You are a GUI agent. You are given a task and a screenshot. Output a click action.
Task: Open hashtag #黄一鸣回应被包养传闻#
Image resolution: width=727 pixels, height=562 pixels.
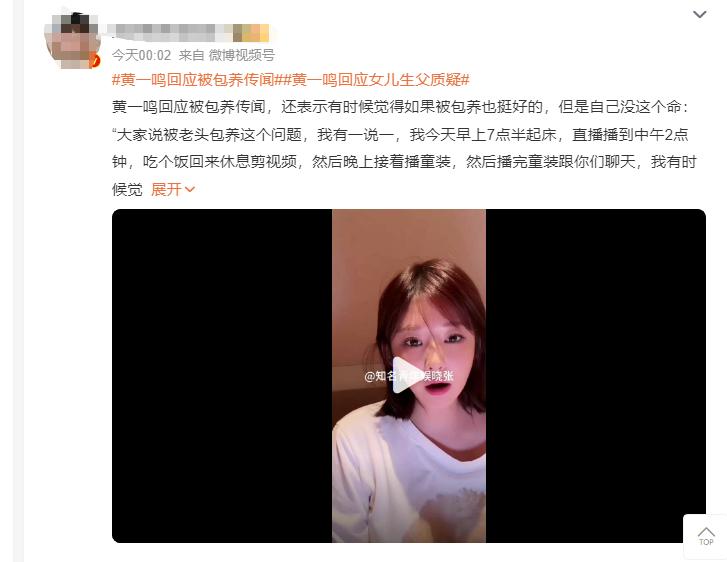[195, 80]
